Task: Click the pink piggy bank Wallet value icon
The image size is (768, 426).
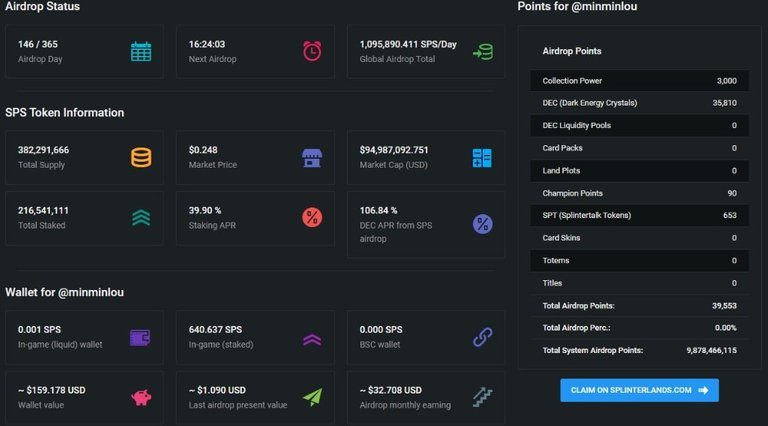Action: tap(141, 397)
